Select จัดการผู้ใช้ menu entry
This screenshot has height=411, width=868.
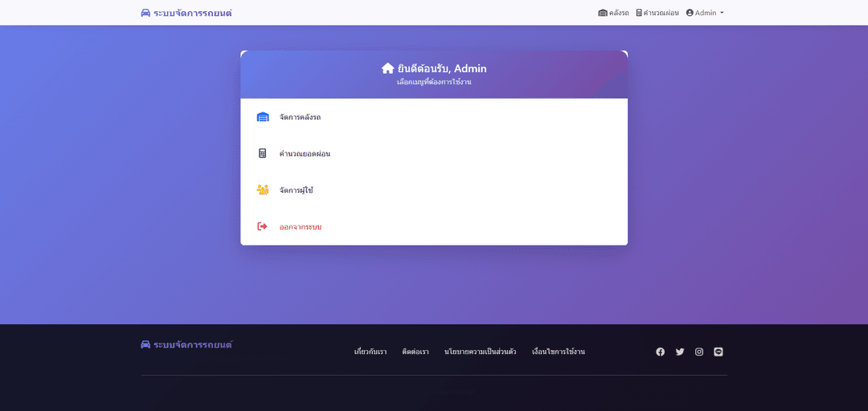(296, 190)
